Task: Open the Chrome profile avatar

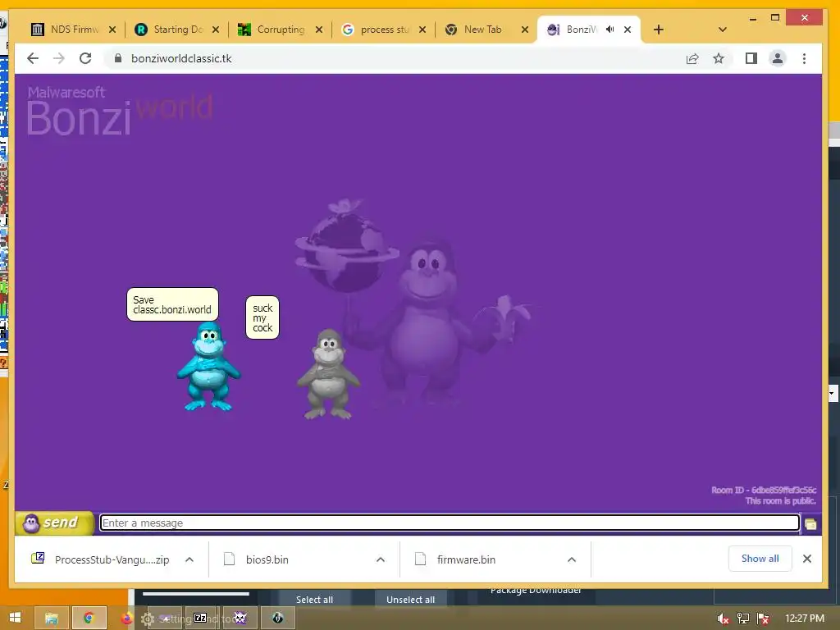Action: point(778,58)
